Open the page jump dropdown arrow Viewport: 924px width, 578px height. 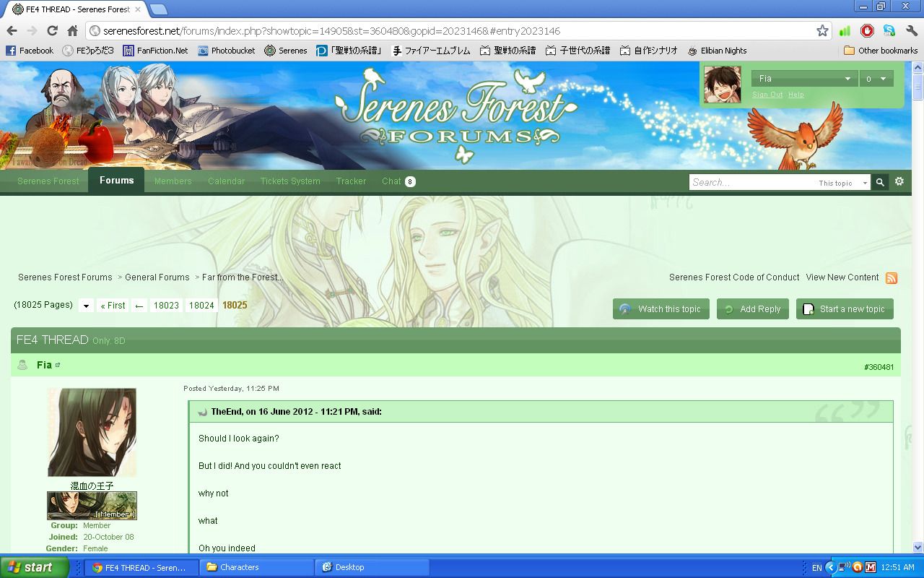point(86,306)
